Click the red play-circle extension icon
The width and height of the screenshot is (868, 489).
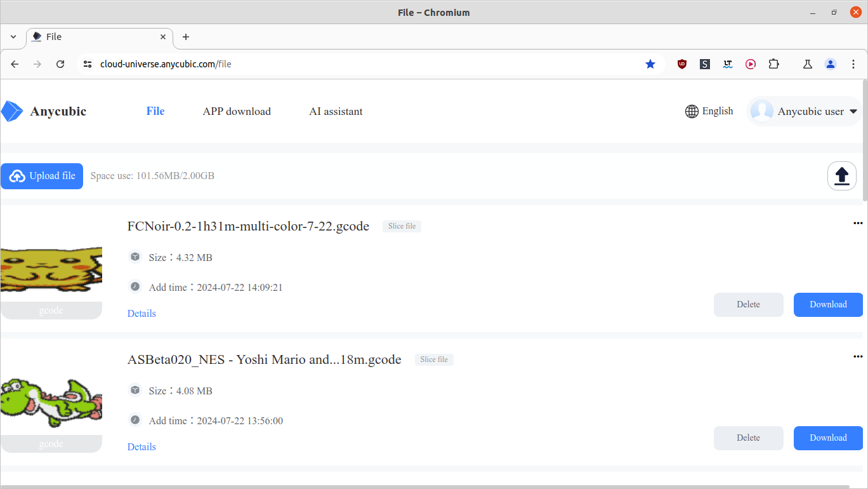point(751,64)
